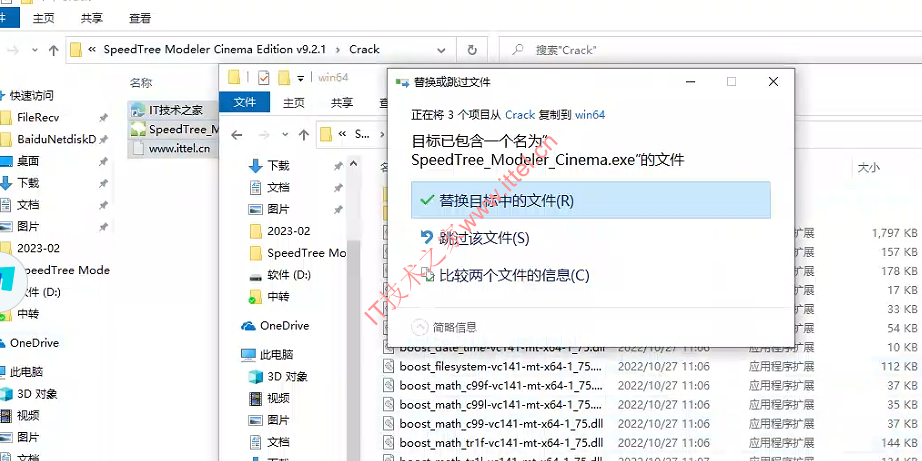Open 2023-02 folder in win64 sidebar
Viewport: 922px width, 461px height.
pyautogui.click(x=289, y=231)
